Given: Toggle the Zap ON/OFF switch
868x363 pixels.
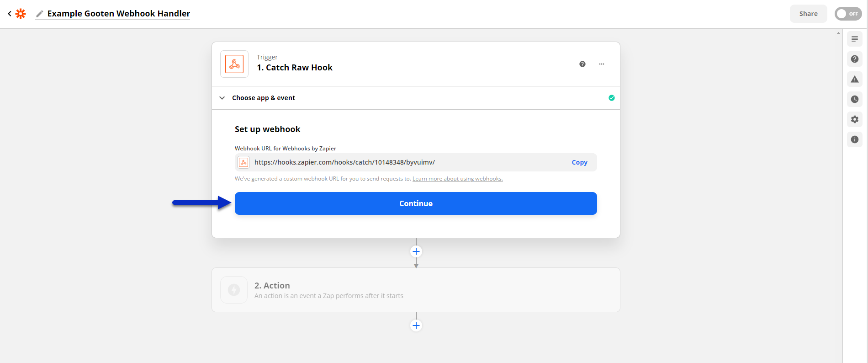Looking at the screenshot, I should pyautogui.click(x=848, y=14).
